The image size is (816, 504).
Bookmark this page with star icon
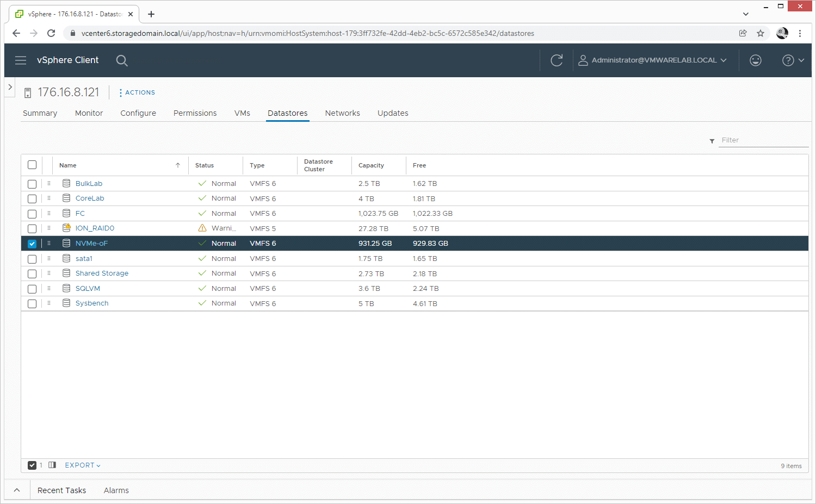coord(761,33)
